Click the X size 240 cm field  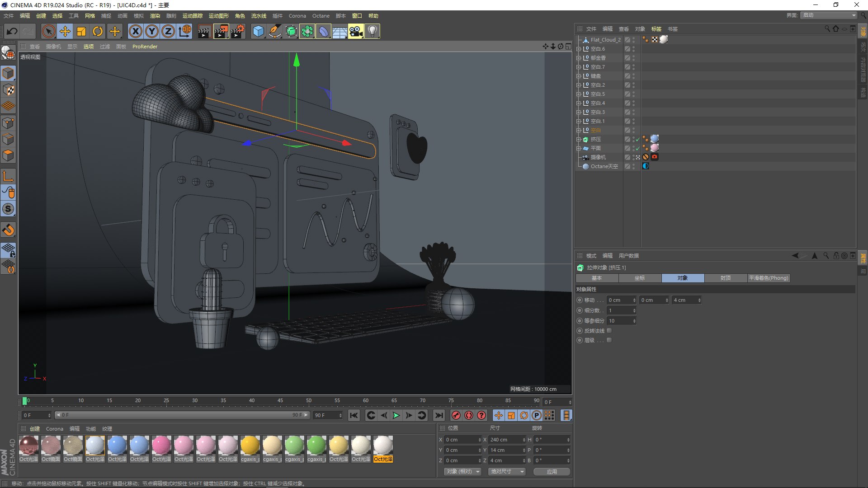click(504, 440)
